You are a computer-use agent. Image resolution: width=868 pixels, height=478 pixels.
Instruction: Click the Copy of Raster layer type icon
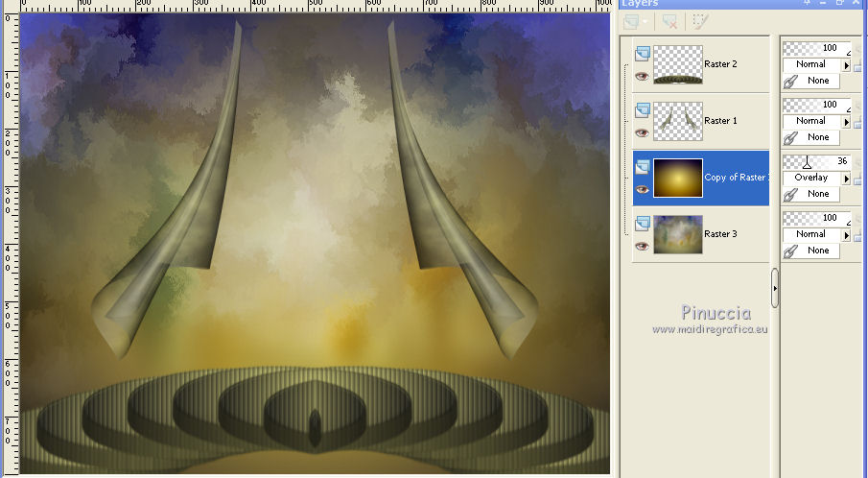tap(643, 167)
